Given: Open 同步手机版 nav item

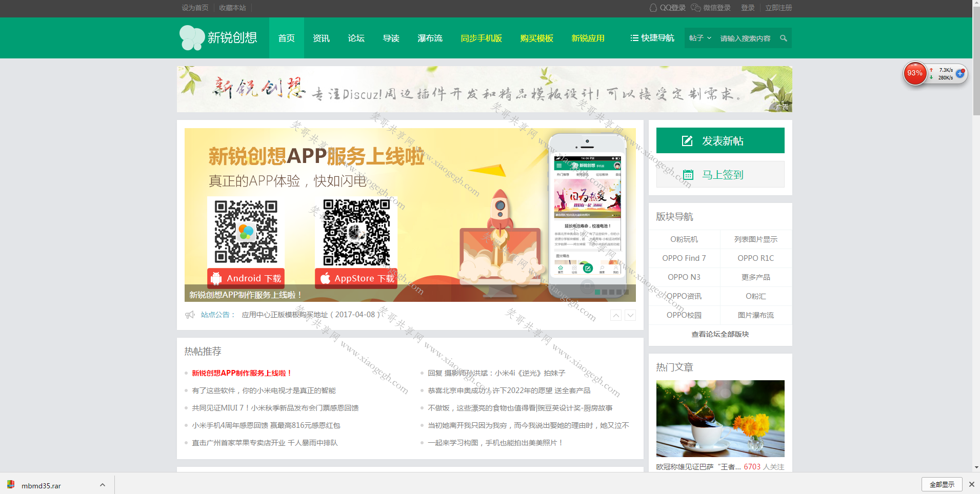Looking at the screenshot, I should (x=481, y=38).
